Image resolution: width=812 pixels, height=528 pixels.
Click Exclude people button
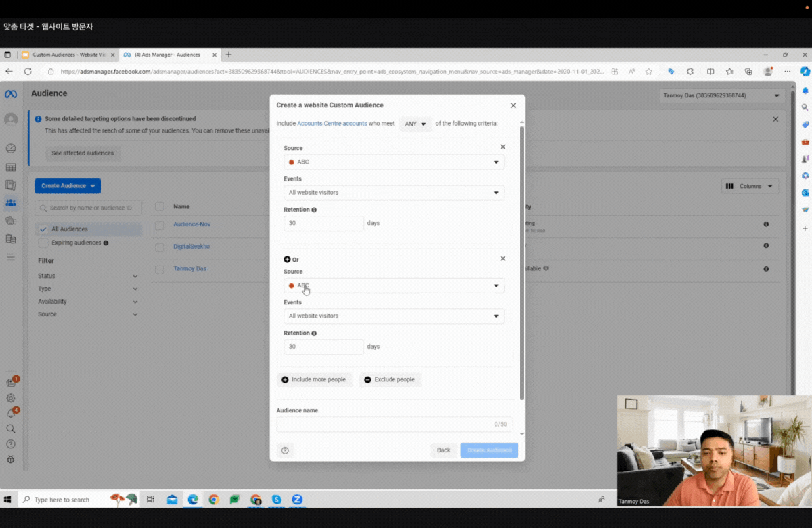[x=390, y=379]
